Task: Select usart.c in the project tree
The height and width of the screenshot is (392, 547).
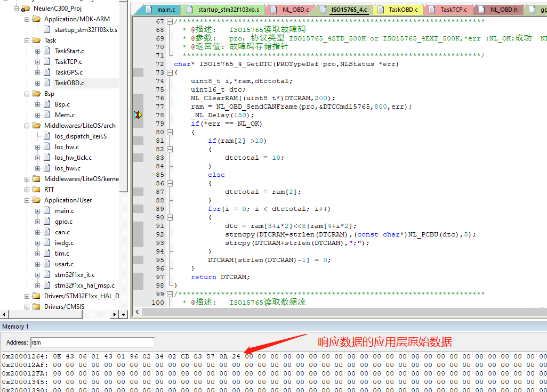Action: tap(64, 264)
